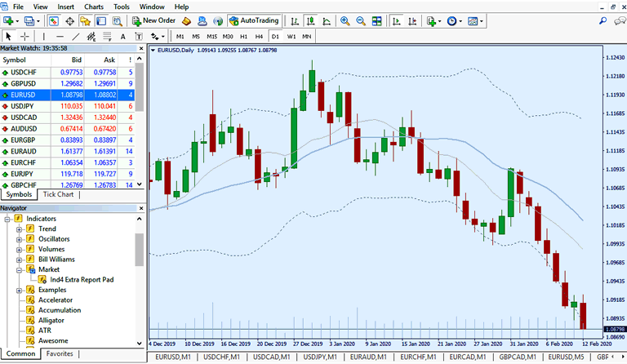Open the EURUSD,M5 chart tab
627x364 pixels.
[566, 357]
